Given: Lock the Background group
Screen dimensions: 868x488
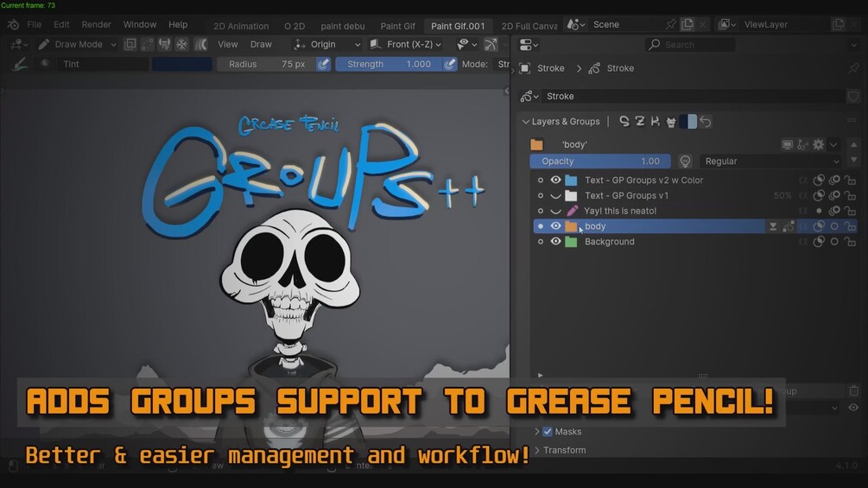Looking at the screenshot, I should (x=850, y=242).
